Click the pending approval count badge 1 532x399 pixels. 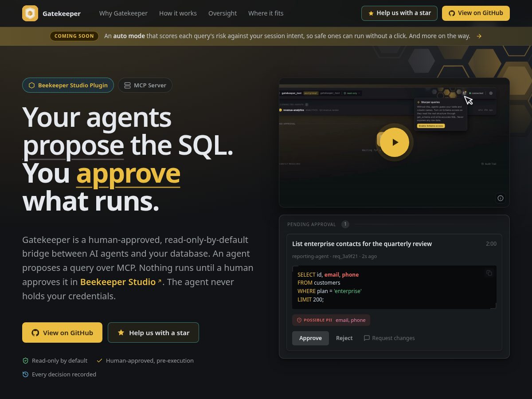(x=345, y=224)
